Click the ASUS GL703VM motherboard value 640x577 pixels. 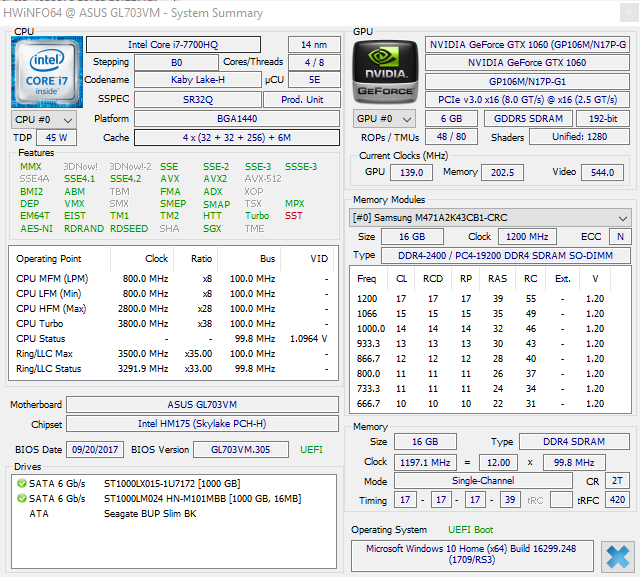tap(202, 404)
